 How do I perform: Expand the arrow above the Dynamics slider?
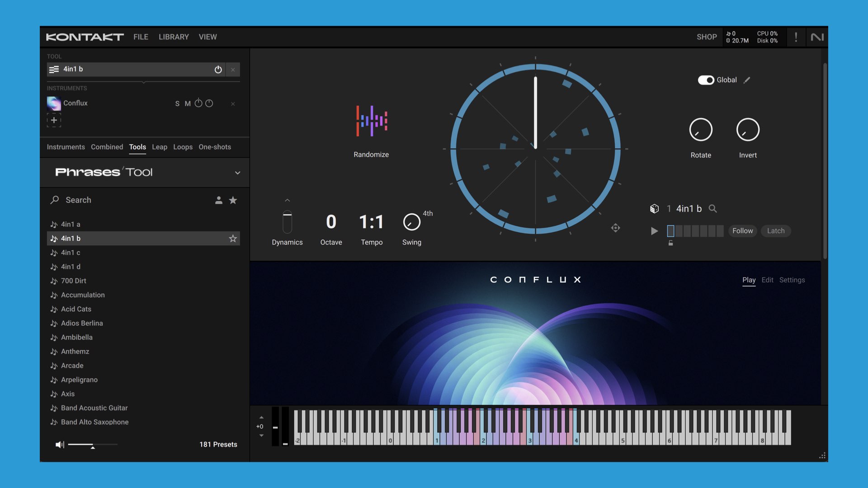click(287, 200)
